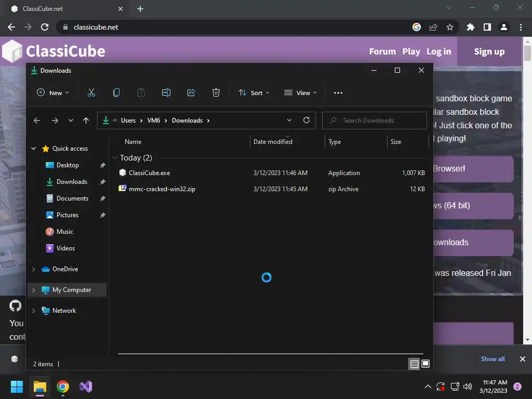Click the Share icon in Explorer toolbar
Screen dimensions: 532x399
[x=191, y=92]
